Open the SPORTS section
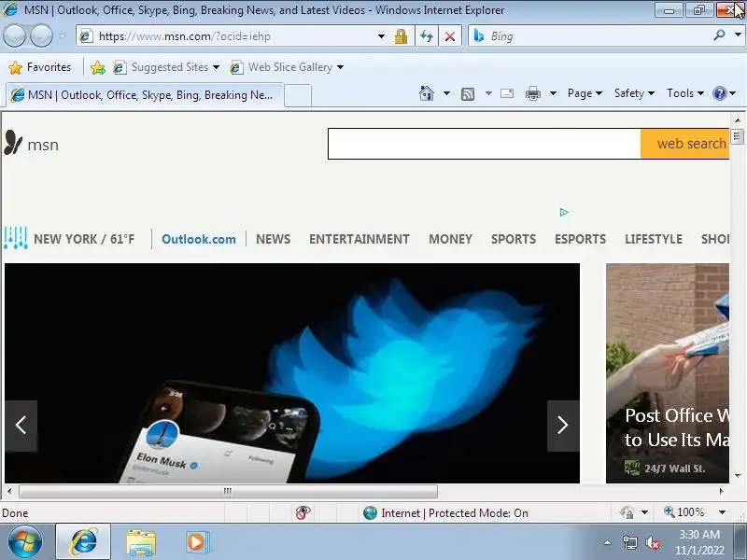747x560 pixels. pos(514,239)
